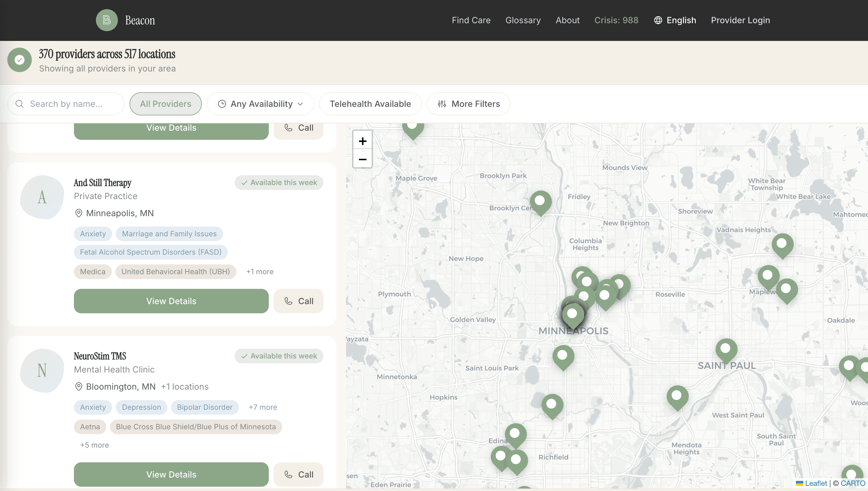Click the sliders icon in More Filters
The height and width of the screenshot is (491, 868).
(442, 104)
